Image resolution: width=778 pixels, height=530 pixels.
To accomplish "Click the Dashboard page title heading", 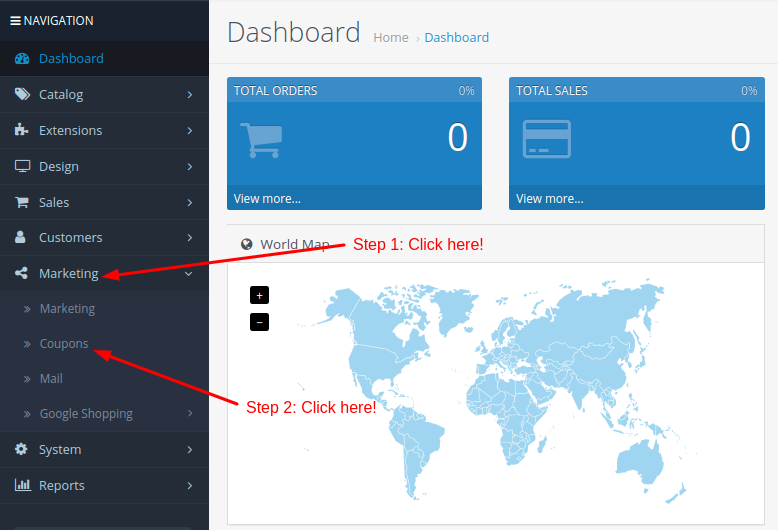I will coord(294,33).
